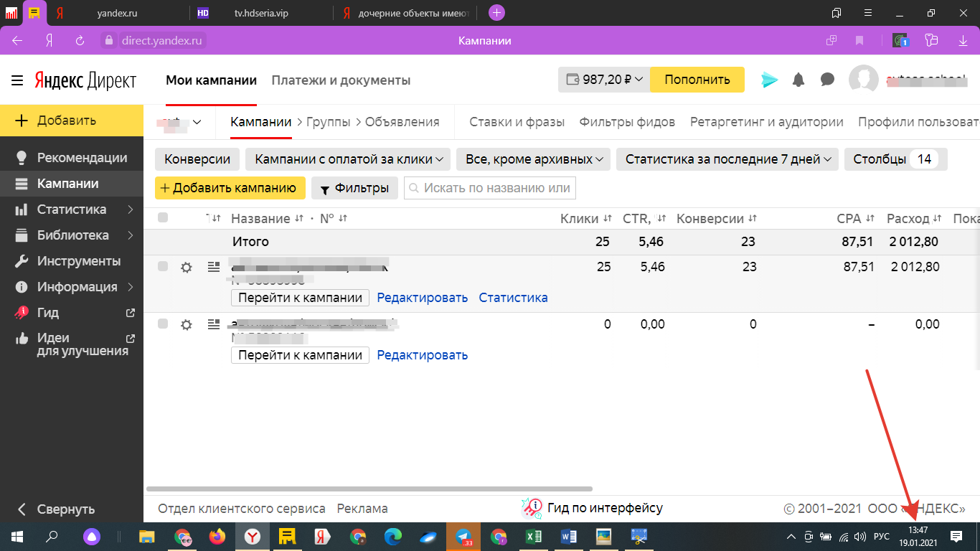This screenshot has height=551, width=980.
Task: Open the chat speech bubble icon
Action: click(x=827, y=80)
